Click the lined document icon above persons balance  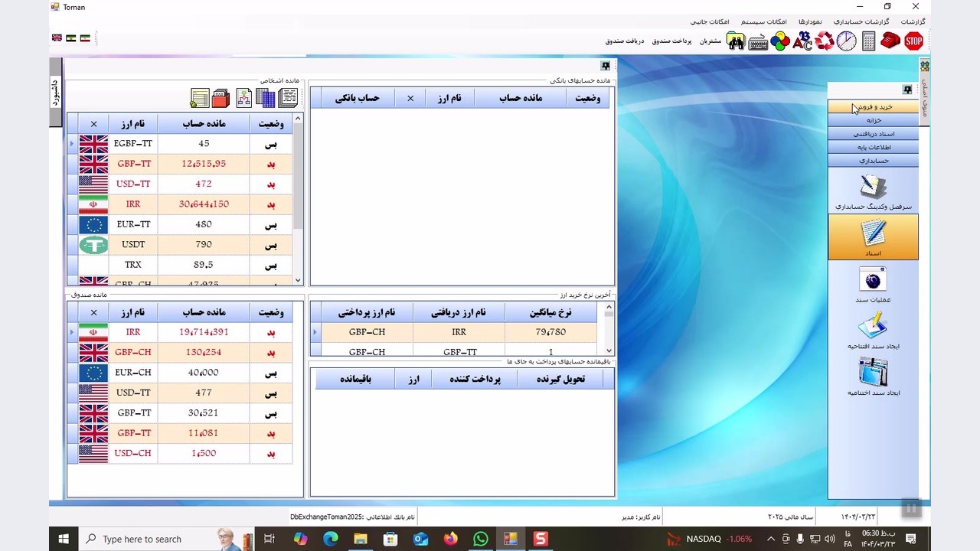click(289, 97)
